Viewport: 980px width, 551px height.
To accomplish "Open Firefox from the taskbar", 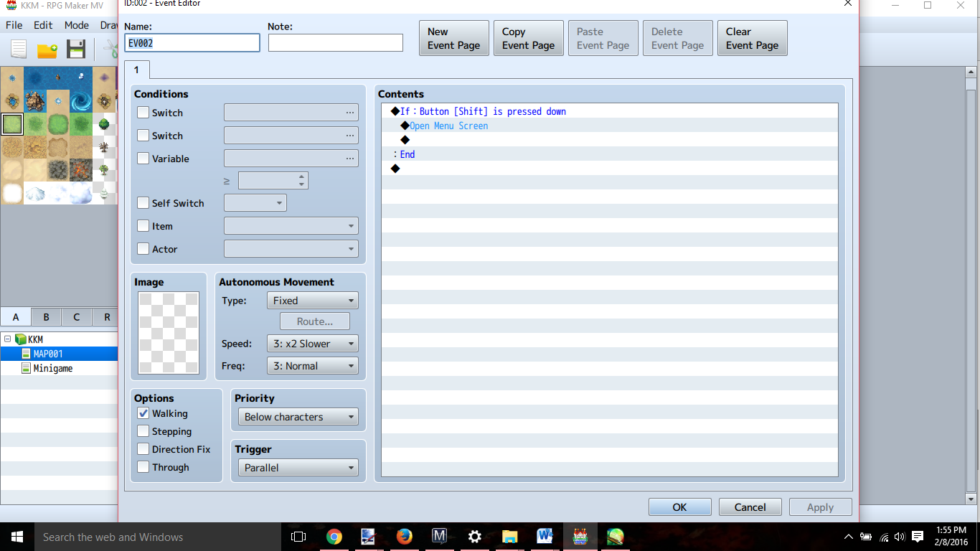I will (404, 537).
